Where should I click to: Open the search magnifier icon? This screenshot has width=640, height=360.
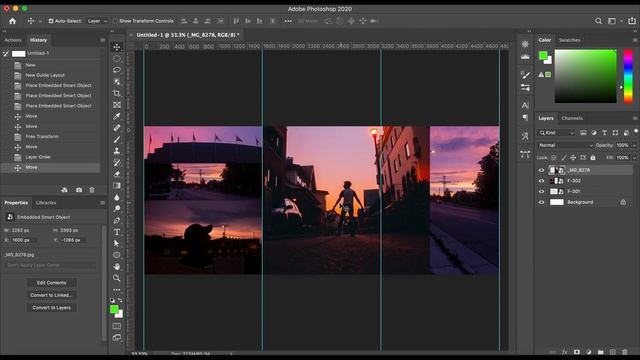click(598, 21)
